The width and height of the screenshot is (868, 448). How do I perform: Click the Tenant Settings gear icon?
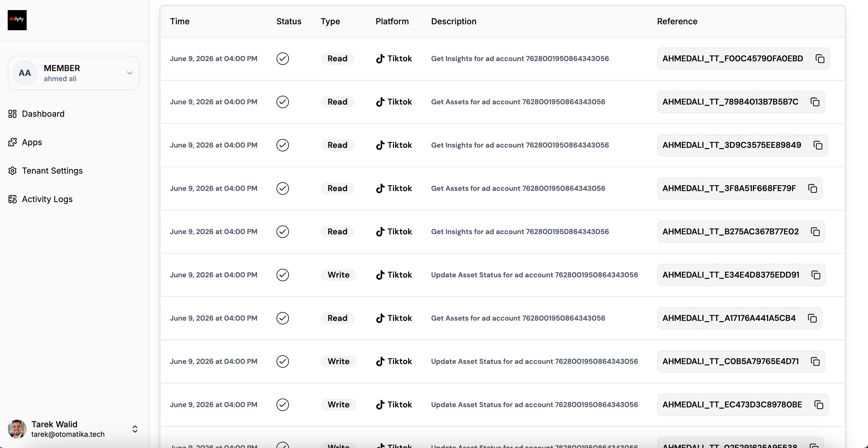(x=12, y=171)
